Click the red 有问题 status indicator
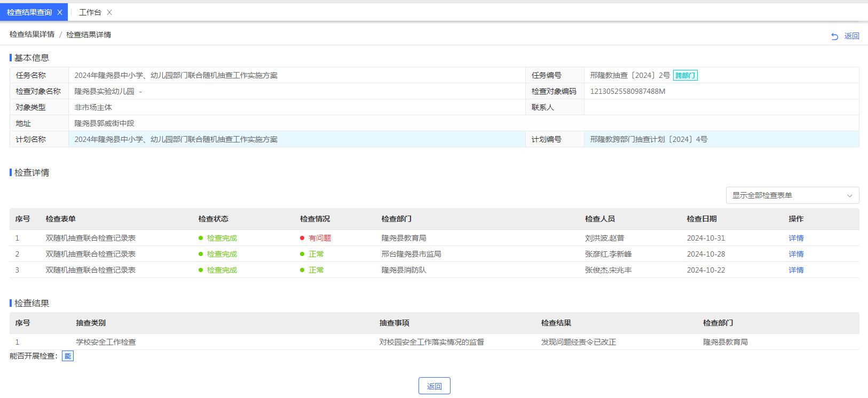The height and width of the screenshot is (398, 868). (x=319, y=238)
